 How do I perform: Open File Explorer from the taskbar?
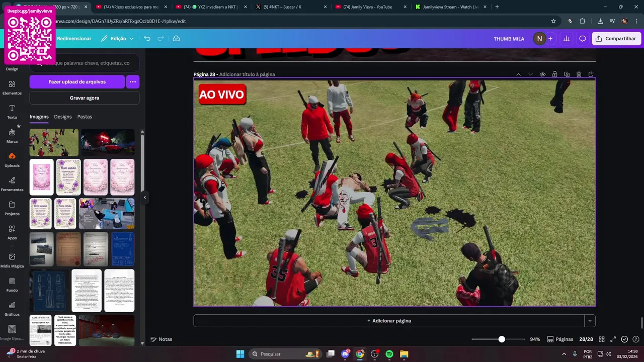404,354
